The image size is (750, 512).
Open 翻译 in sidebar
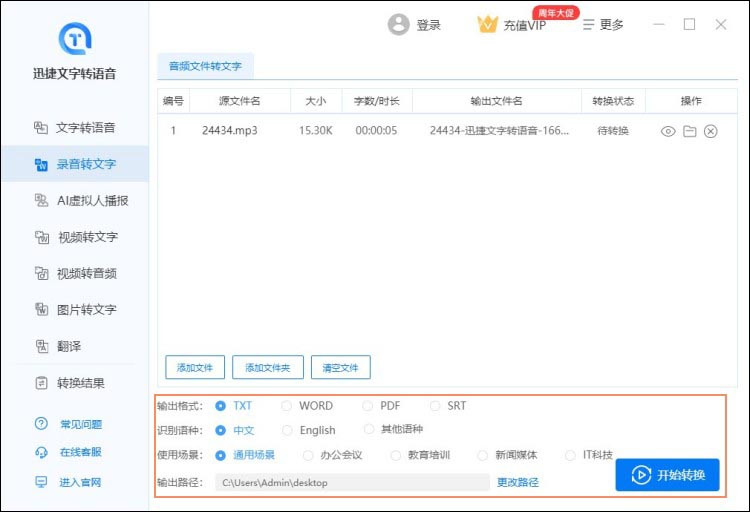[x=75, y=346]
